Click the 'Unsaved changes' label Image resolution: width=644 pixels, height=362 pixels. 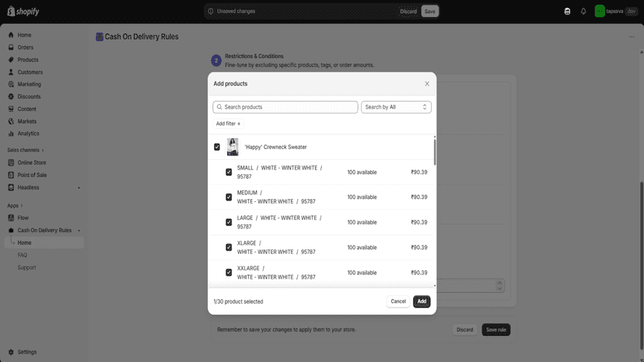pyautogui.click(x=236, y=11)
